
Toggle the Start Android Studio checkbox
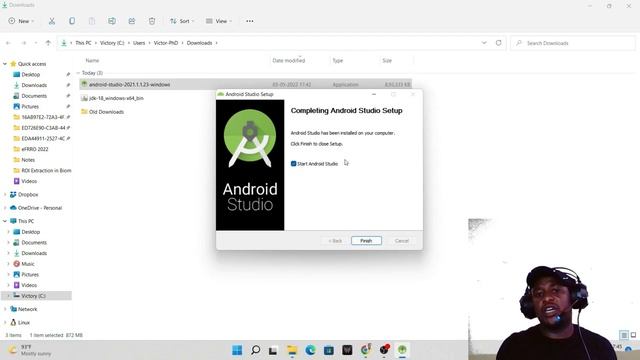pyautogui.click(x=293, y=164)
